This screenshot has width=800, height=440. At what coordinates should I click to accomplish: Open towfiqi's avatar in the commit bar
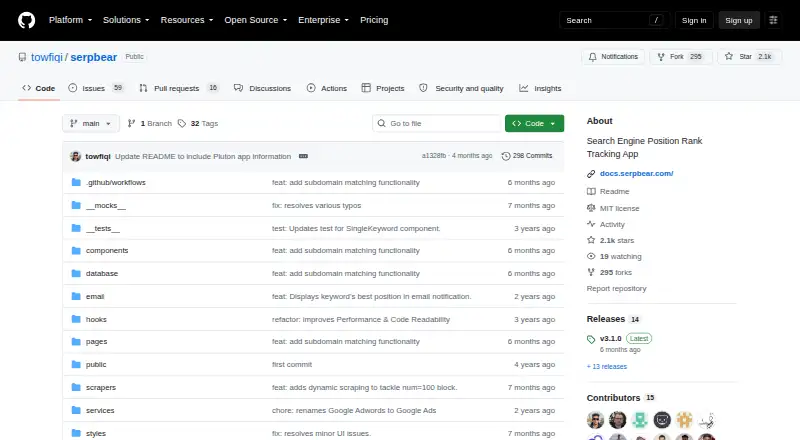[x=76, y=156]
